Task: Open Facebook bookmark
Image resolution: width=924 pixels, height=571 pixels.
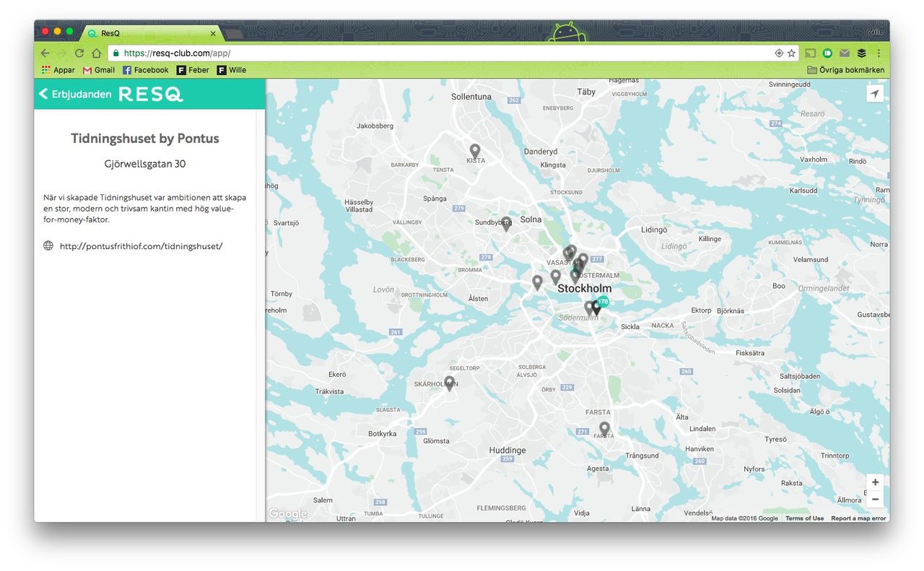Action: [x=145, y=70]
